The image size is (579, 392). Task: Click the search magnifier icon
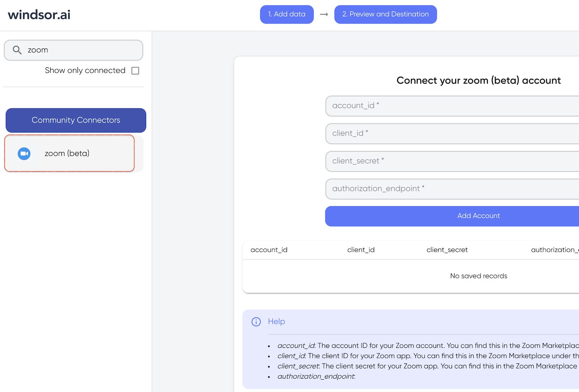pos(17,50)
